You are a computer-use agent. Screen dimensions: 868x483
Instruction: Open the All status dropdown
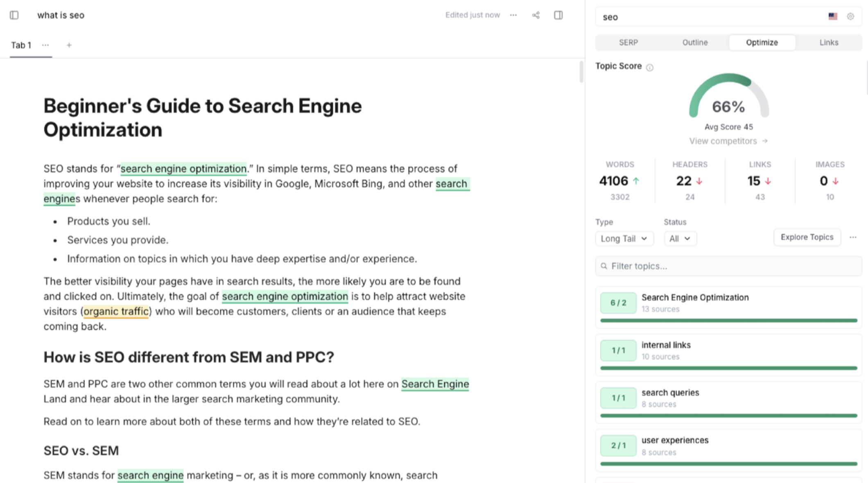(680, 239)
